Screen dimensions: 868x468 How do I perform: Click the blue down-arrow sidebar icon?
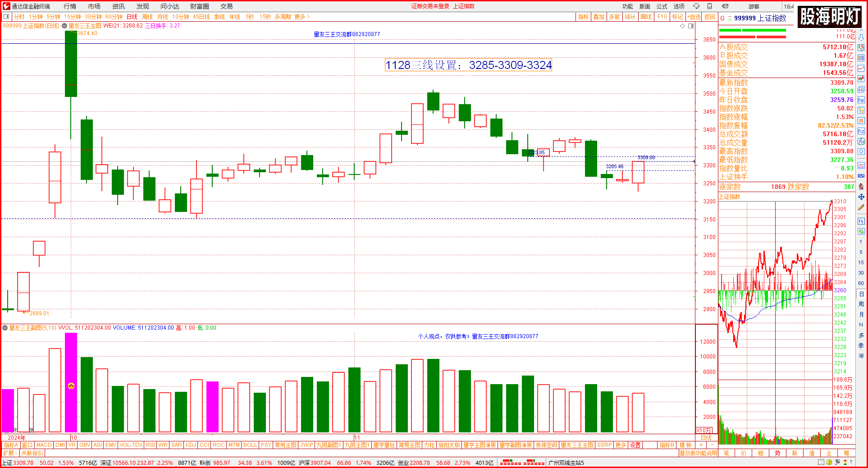(x=861, y=37)
